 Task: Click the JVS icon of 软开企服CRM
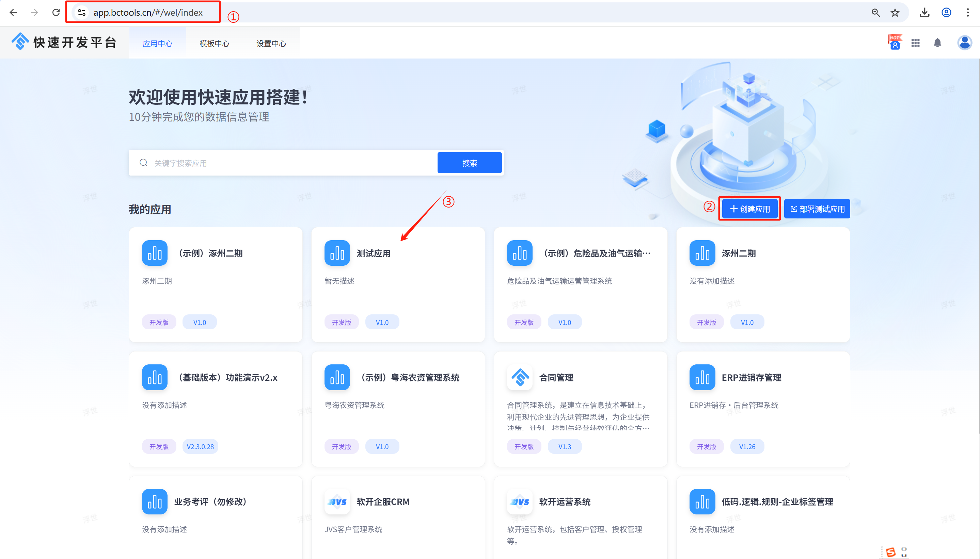337,502
